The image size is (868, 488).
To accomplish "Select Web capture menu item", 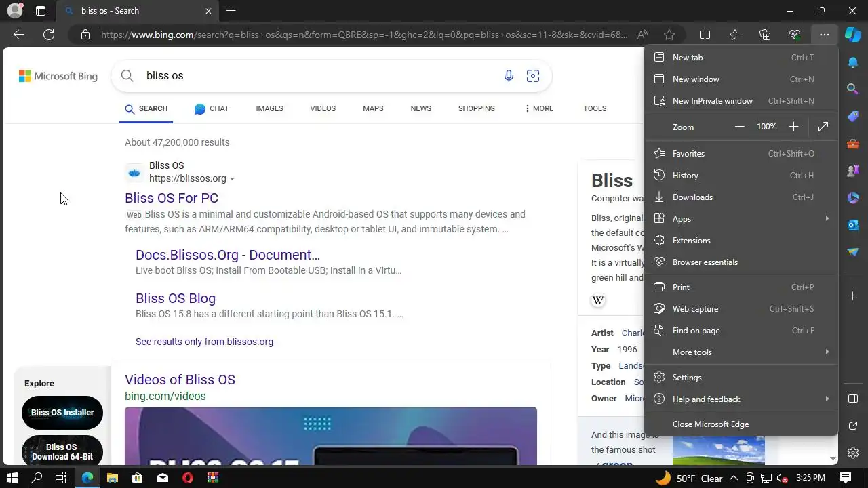I will pos(741,309).
